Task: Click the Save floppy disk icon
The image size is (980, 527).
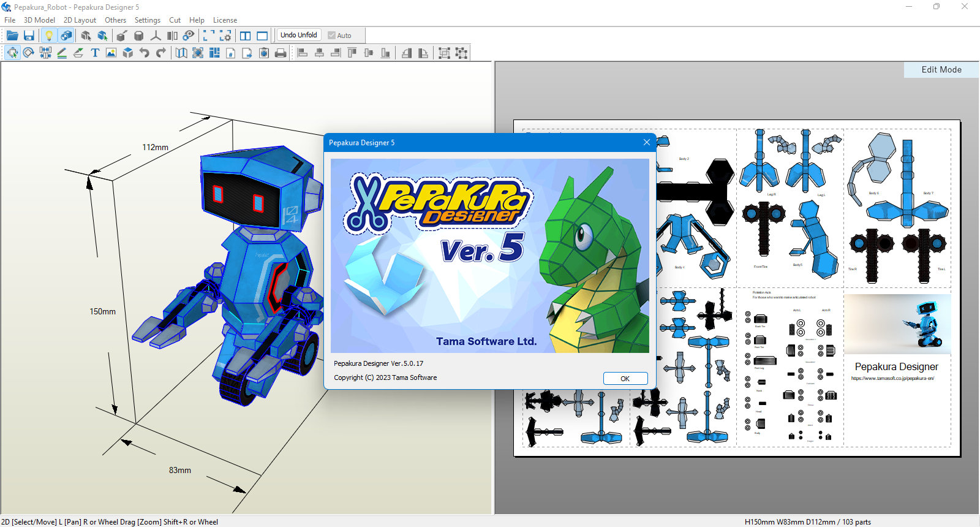Action: pos(29,36)
